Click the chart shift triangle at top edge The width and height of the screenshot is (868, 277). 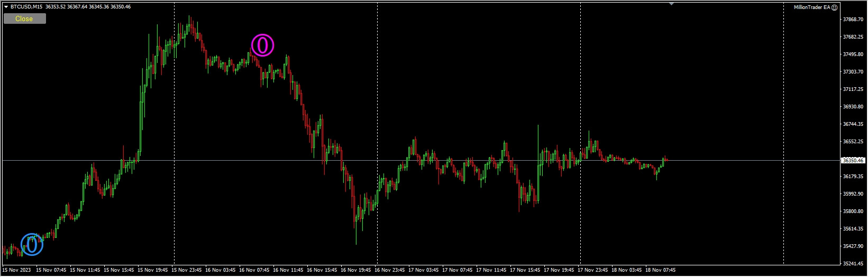(671, 4)
